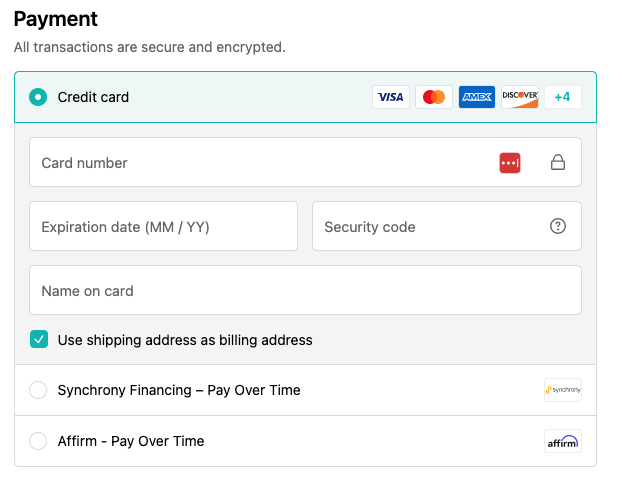Click the Visa card logo

391,97
